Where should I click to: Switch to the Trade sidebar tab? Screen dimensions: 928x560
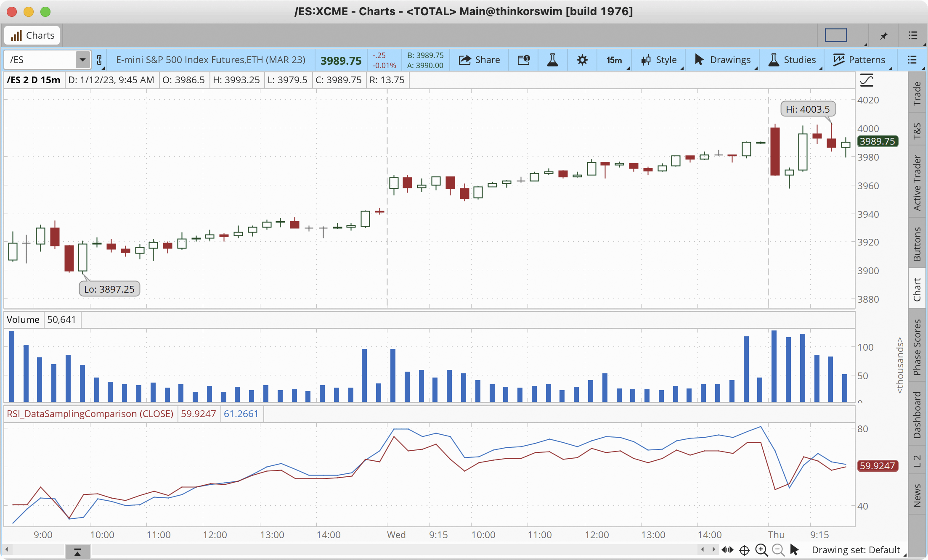coord(917,93)
